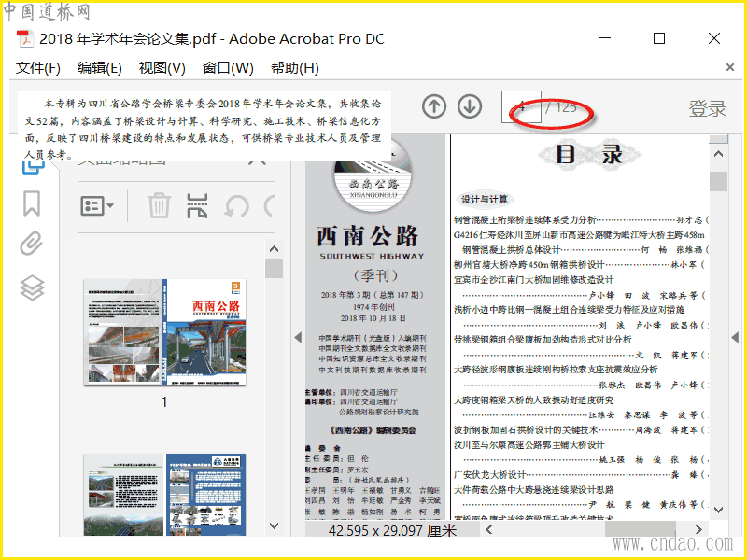747x560 pixels.
Task: Click 2018年10月18日 date text
Action: [373, 318]
